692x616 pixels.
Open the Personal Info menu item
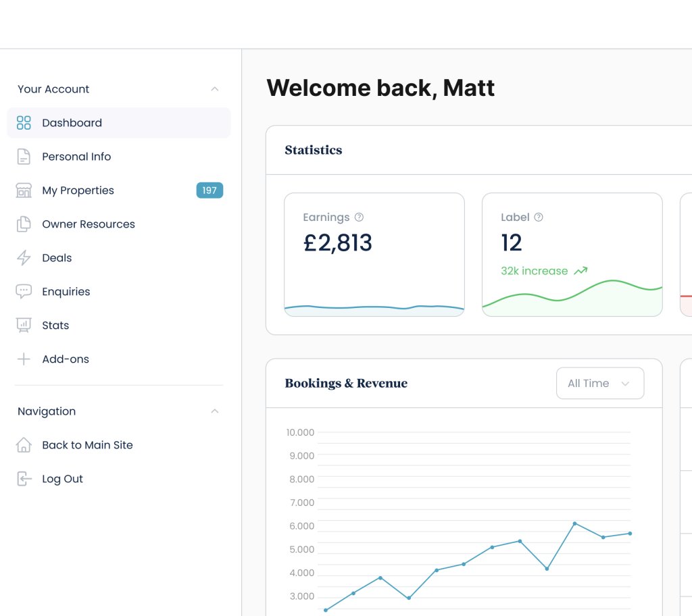click(76, 157)
